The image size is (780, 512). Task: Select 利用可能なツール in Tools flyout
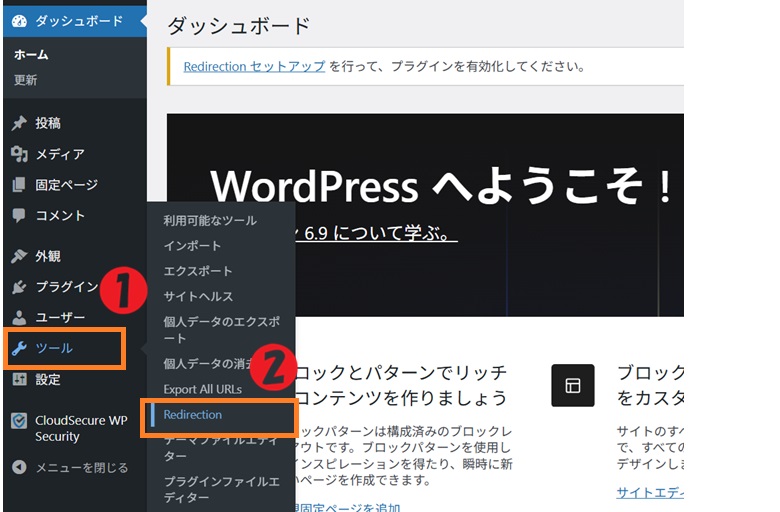click(x=210, y=220)
